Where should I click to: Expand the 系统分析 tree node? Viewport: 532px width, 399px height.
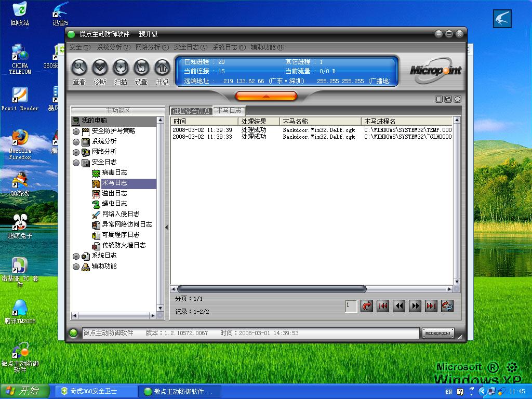tap(76, 142)
